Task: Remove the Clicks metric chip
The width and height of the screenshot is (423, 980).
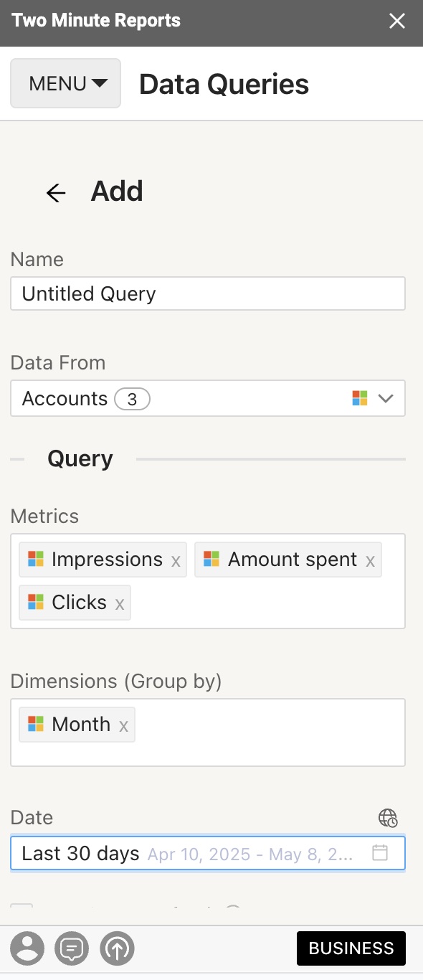Action: [120, 604]
